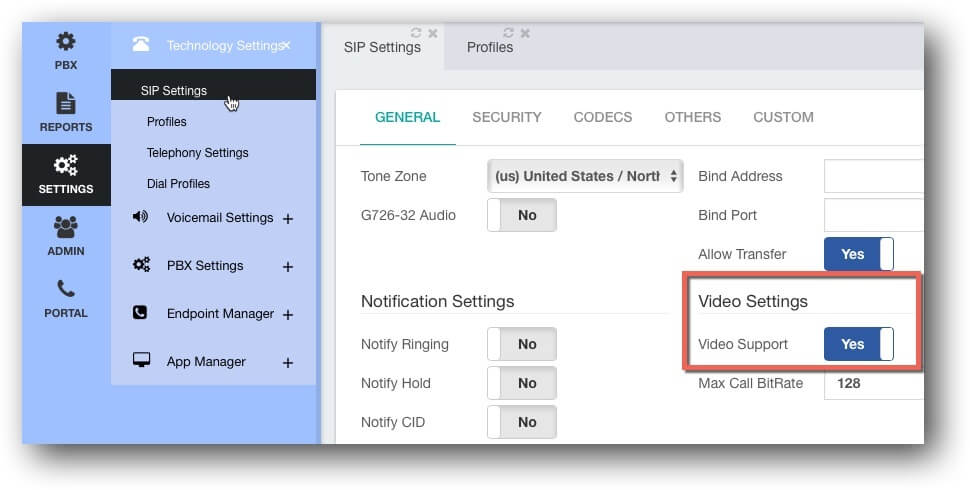This screenshot has width=970, height=490.
Task: Toggle Notify Ringing switch
Action: point(522,345)
